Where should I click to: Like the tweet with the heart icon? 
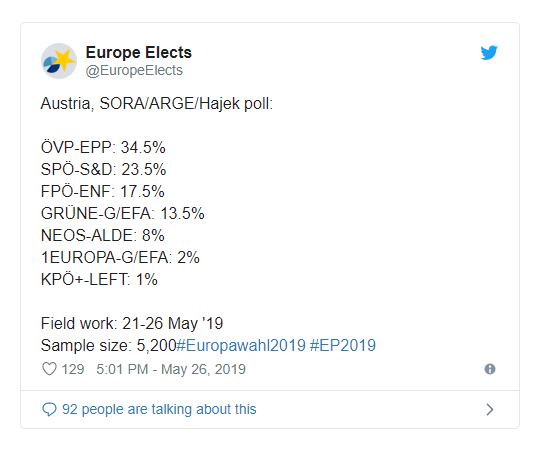click(49, 369)
